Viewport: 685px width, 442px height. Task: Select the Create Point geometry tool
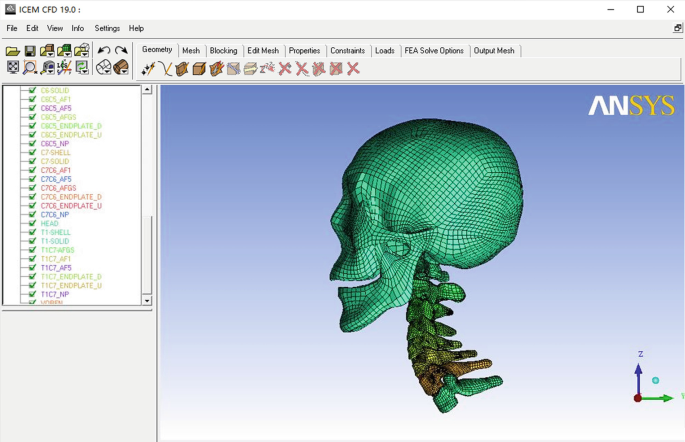[x=148, y=69]
